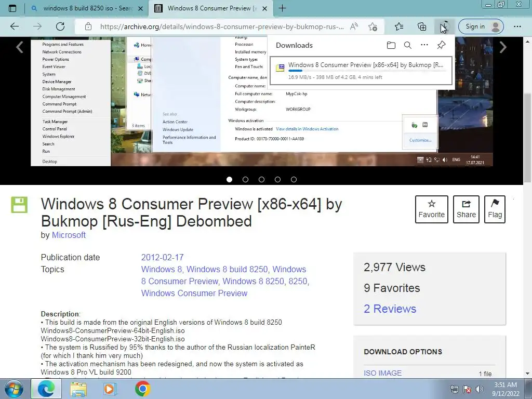Pin the Downloads panel
The height and width of the screenshot is (399, 532).
coord(441,45)
